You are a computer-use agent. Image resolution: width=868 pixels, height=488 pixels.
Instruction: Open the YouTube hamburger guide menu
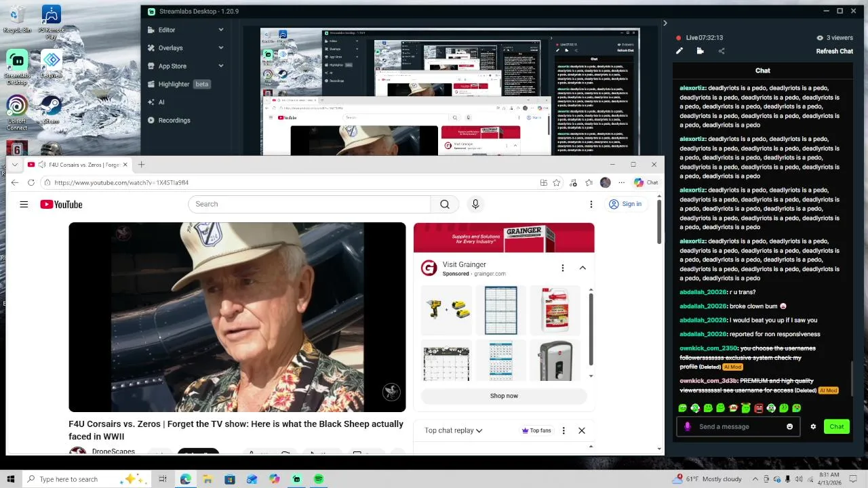(x=24, y=204)
